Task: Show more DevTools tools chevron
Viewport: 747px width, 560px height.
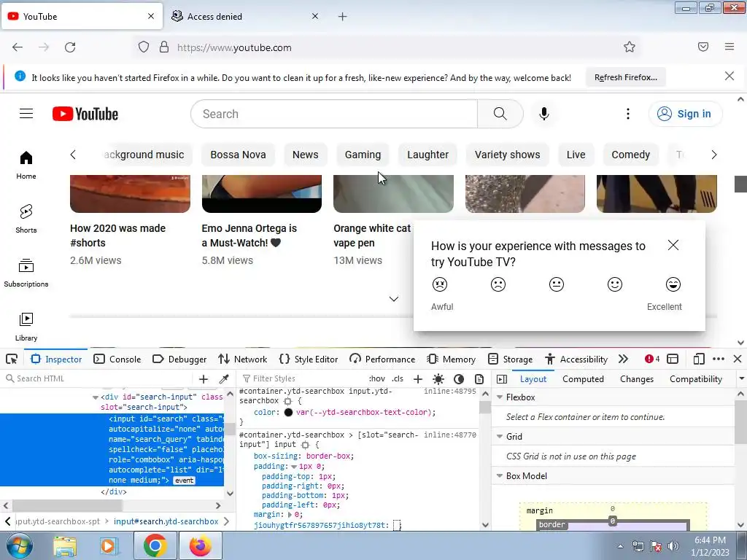Action: tap(623, 359)
